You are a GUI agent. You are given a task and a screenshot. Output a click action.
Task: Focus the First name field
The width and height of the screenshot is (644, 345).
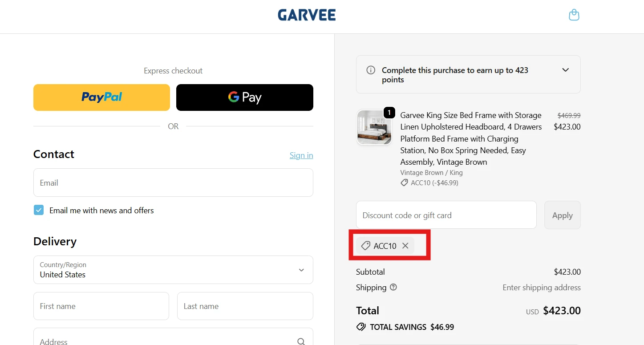click(101, 306)
